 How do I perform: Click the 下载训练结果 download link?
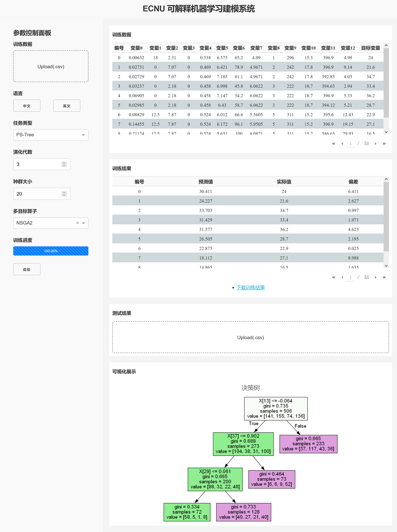250,288
